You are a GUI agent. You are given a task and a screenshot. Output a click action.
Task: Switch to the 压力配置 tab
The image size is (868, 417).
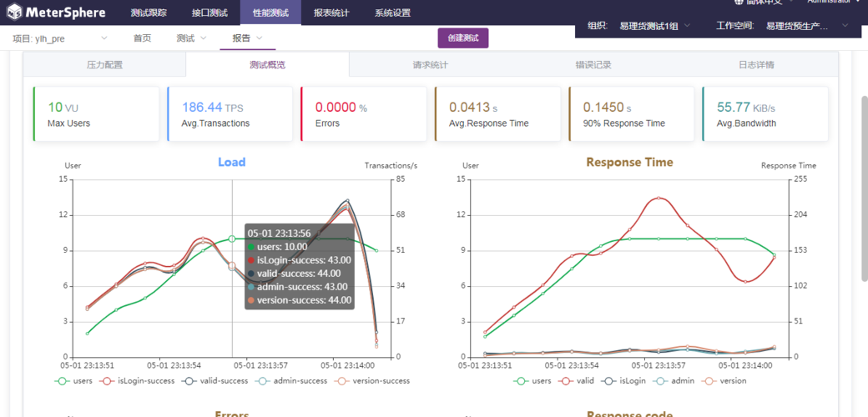tap(104, 65)
